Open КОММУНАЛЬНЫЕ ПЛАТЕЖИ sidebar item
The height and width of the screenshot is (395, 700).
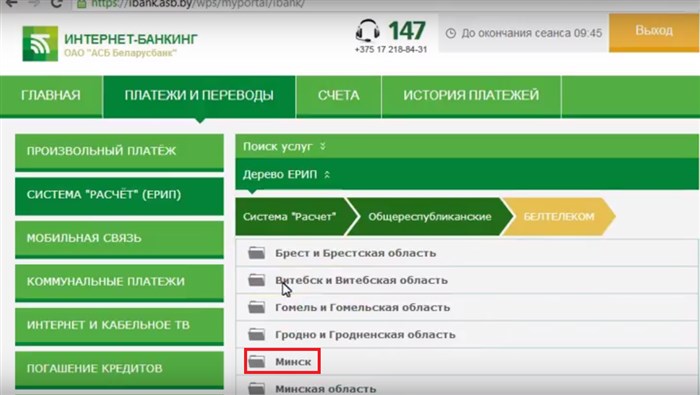tap(119, 282)
